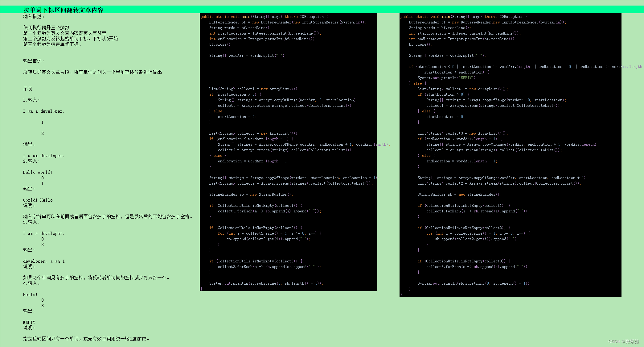Viewport: 644px width, 347px height.
Task: Click the line 使用换行隔开三个参数
Action: 46,28
